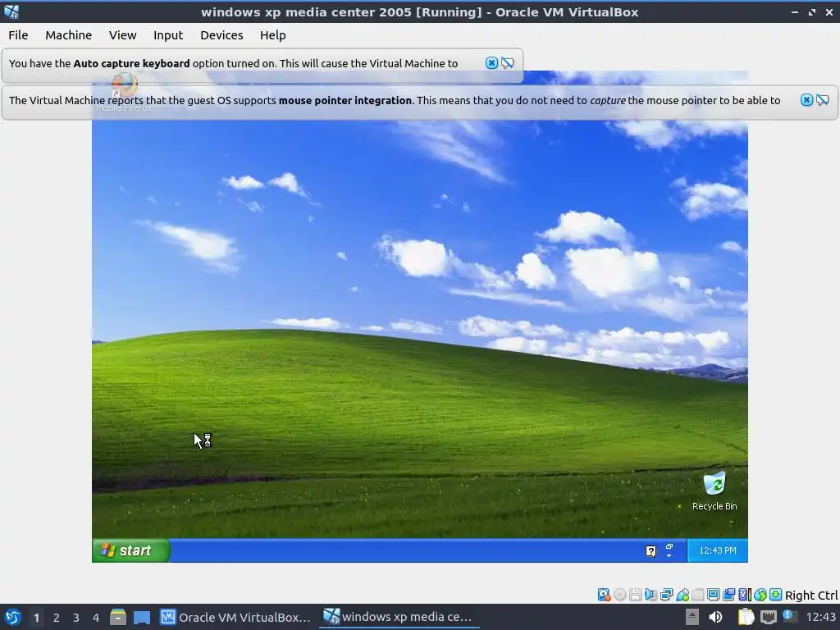
Task: Open the Devices menu
Action: click(x=221, y=34)
